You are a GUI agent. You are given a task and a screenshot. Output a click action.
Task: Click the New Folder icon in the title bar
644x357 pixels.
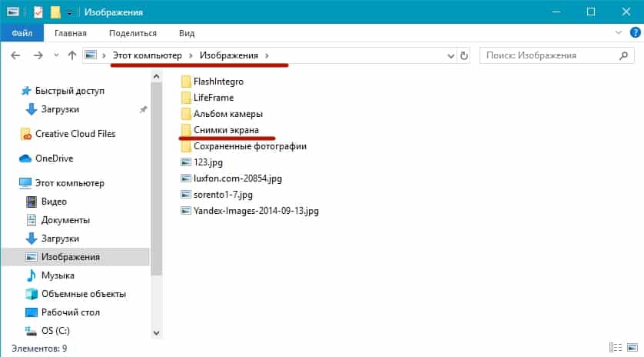55,12
